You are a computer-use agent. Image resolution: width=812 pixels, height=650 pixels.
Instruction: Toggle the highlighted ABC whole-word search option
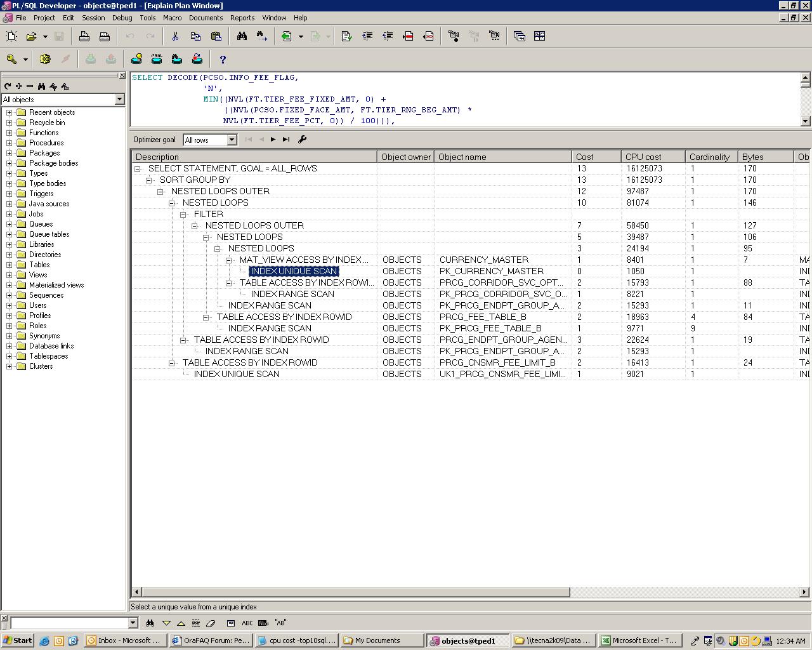click(263, 623)
